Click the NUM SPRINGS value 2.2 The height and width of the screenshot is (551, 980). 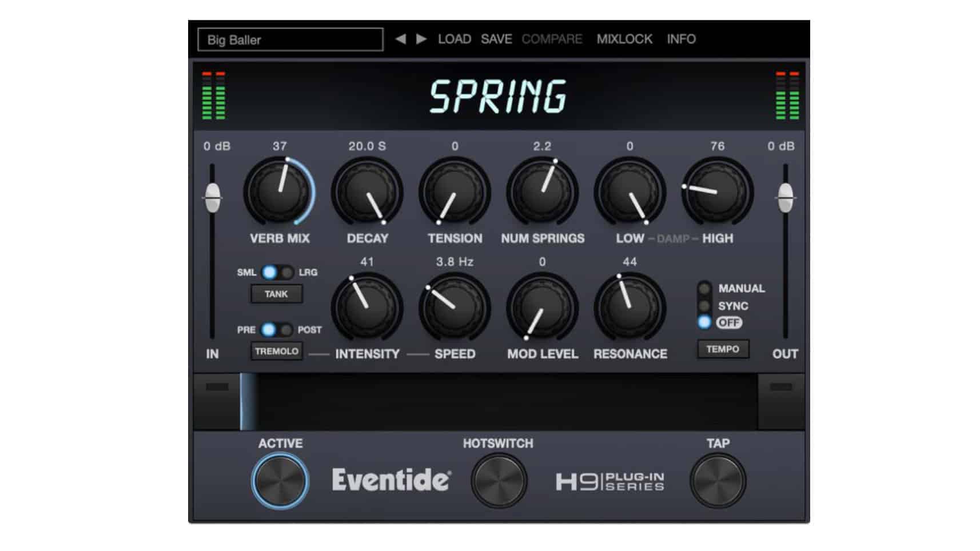click(542, 146)
